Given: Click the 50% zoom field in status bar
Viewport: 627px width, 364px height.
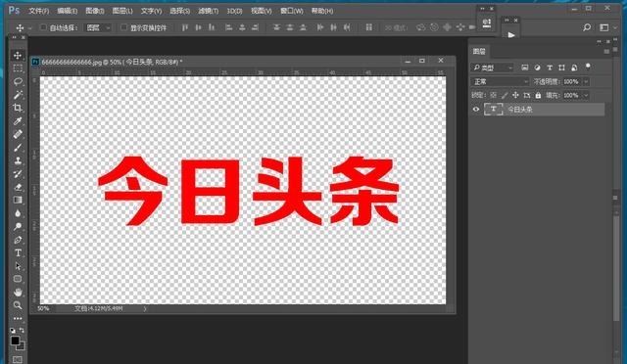Looking at the screenshot, I should [x=43, y=308].
